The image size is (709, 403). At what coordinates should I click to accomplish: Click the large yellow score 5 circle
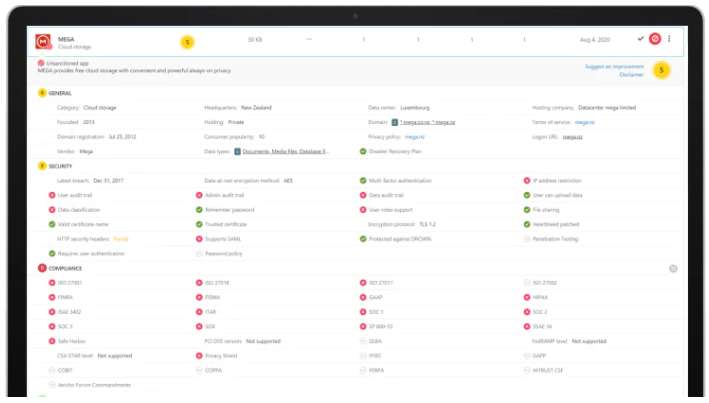[x=662, y=70]
